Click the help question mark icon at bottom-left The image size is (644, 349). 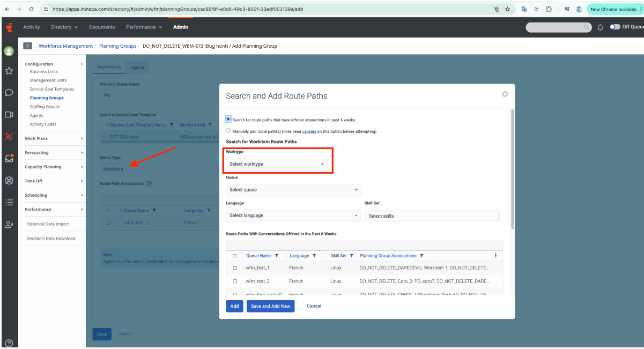9,343
